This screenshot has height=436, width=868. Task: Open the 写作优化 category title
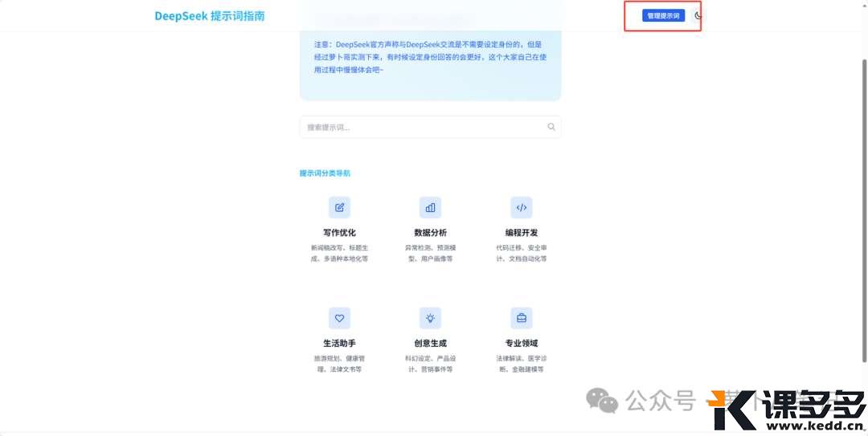[339, 233]
